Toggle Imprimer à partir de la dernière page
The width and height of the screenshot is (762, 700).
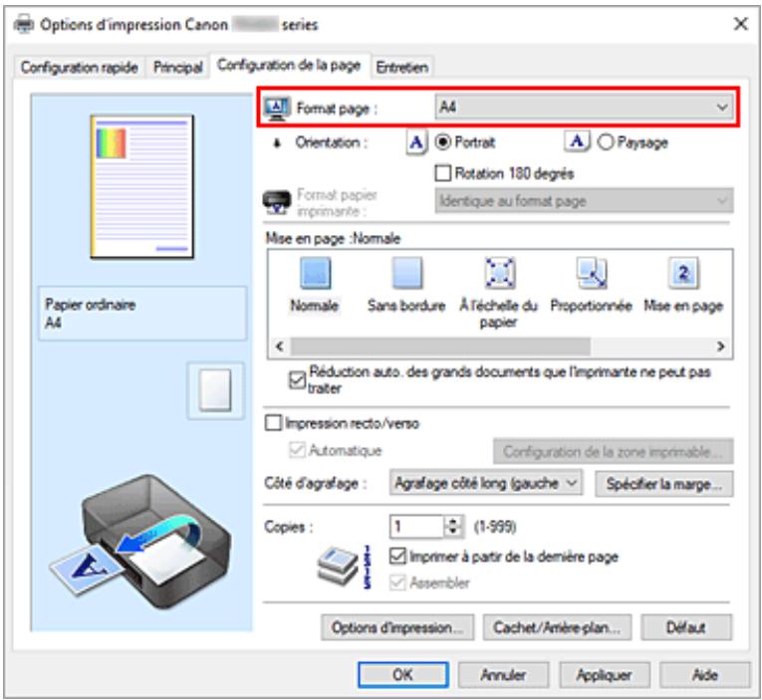pyautogui.click(x=397, y=556)
